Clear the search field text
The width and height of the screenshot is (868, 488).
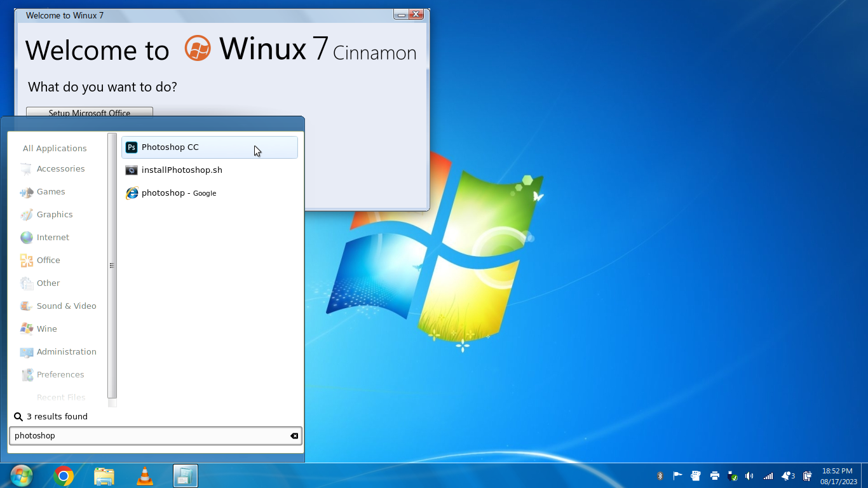(x=294, y=436)
